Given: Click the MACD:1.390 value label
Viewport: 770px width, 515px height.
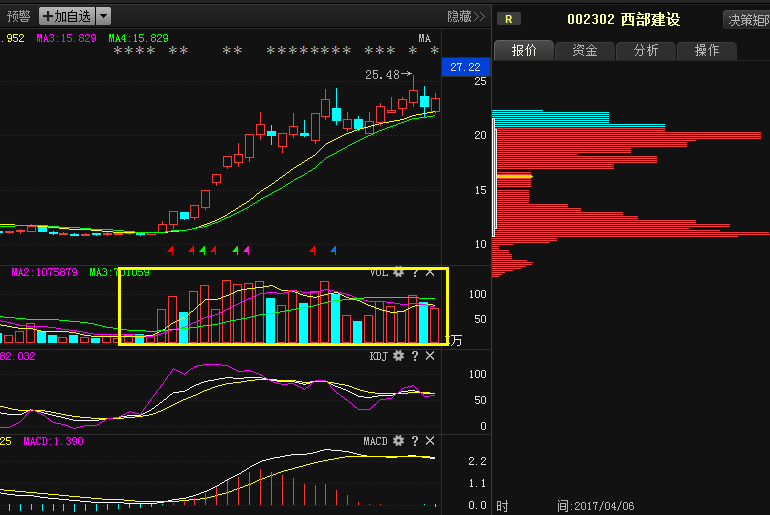Looking at the screenshot, I should click(x=54, y=441).
